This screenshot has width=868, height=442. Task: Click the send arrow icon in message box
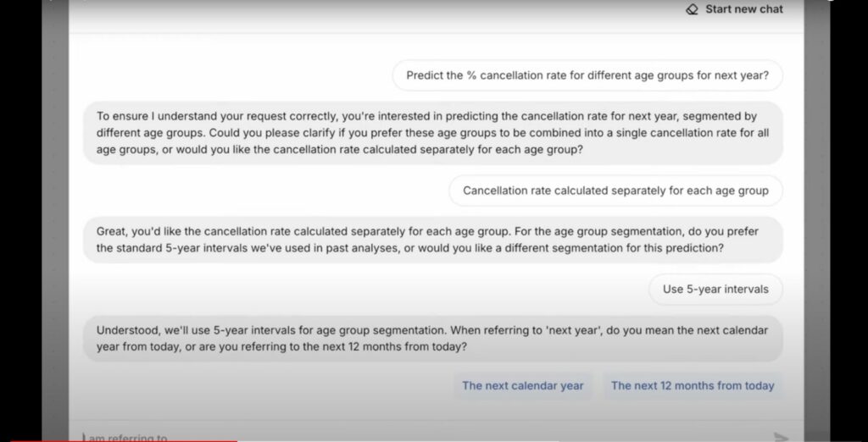coord(781,437)
